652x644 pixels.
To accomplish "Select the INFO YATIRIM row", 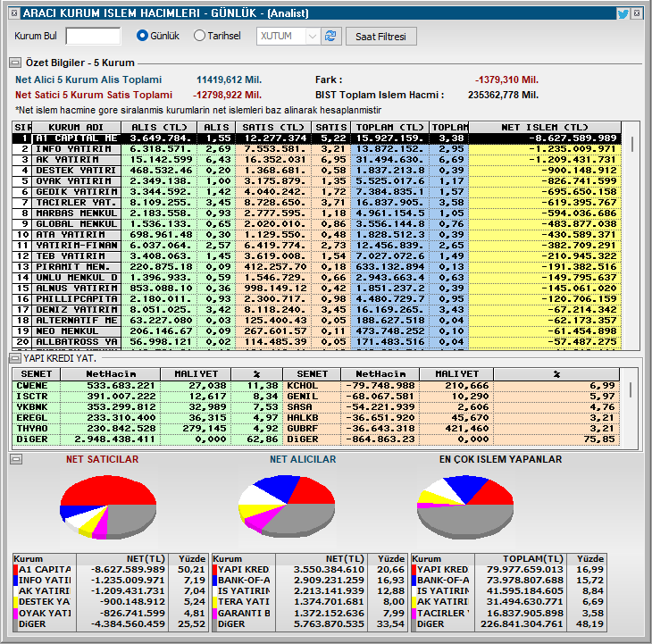I will [x=317, y=149].
